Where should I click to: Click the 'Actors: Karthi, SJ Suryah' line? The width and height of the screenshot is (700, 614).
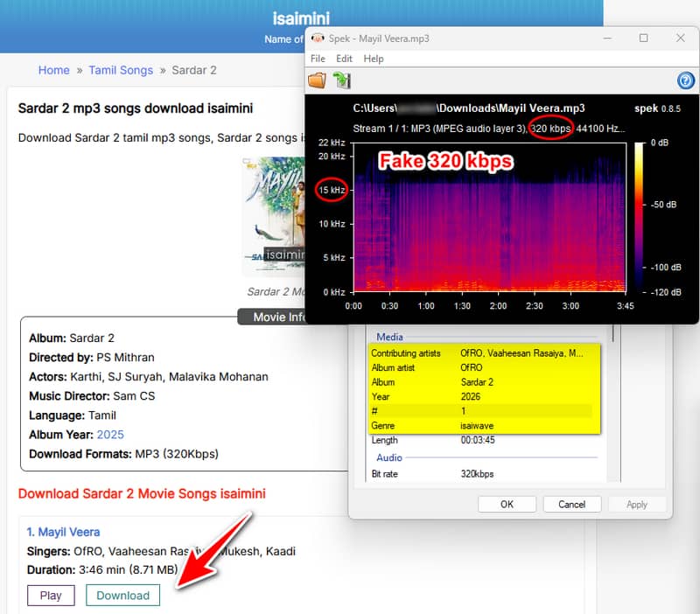click(149, 377)
